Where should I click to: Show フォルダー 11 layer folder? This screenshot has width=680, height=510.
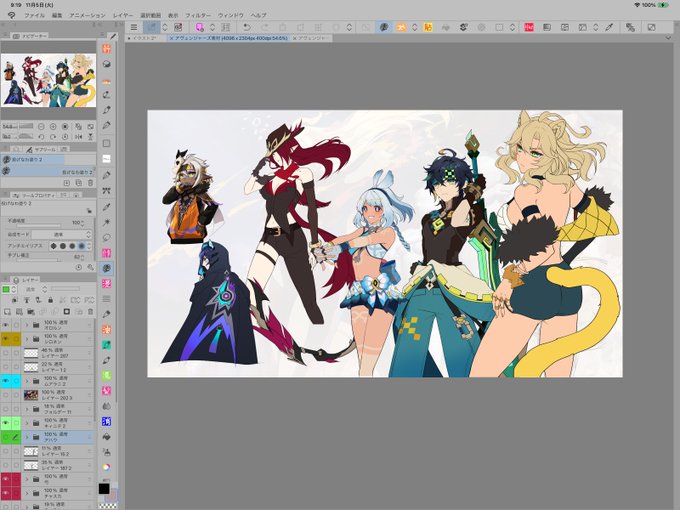point(6,409)
